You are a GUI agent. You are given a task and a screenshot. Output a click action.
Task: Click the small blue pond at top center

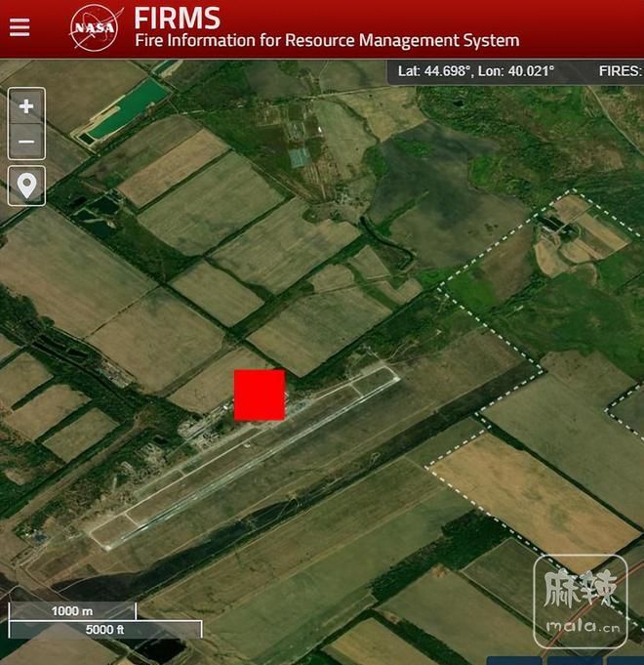[x=300, y=156]
